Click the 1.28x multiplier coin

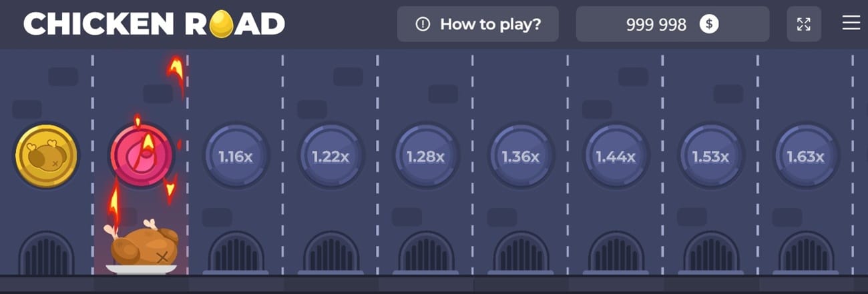425,157
